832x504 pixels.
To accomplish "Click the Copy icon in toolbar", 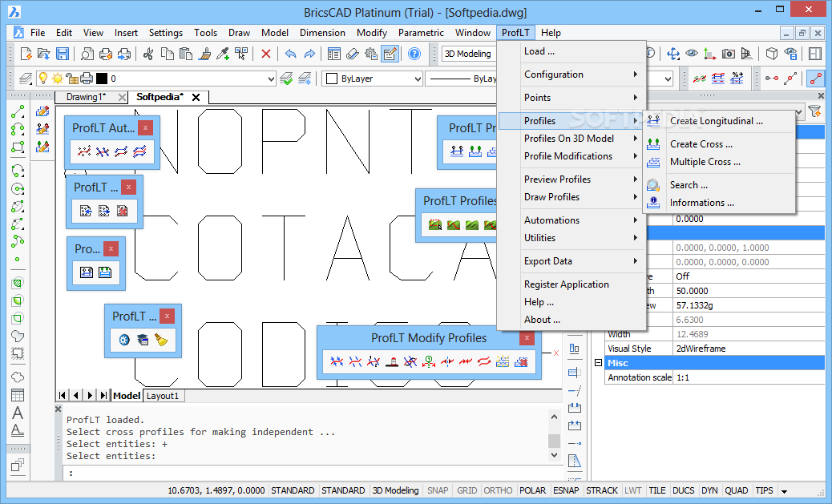I will (x=168, y=54).
